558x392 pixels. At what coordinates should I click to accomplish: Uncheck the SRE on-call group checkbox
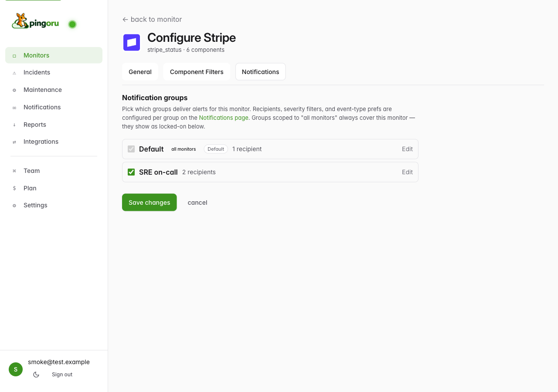click(x=131, y=172)
